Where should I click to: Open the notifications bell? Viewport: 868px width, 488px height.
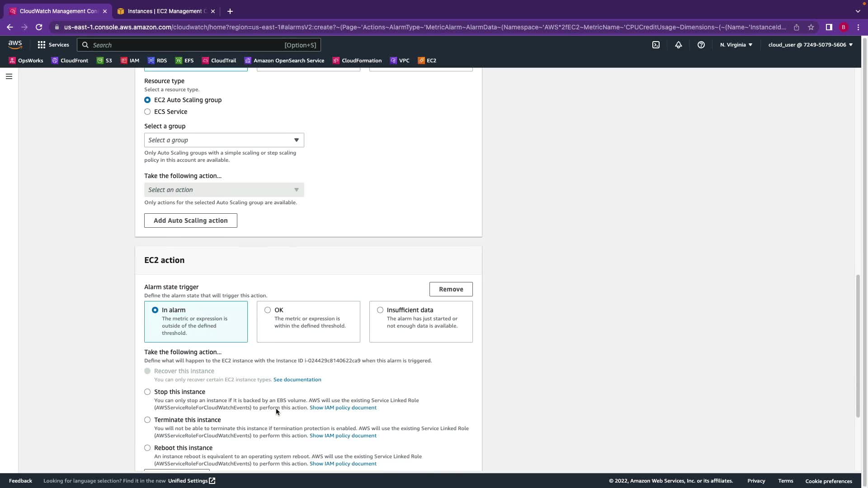[x=679, y=45]
